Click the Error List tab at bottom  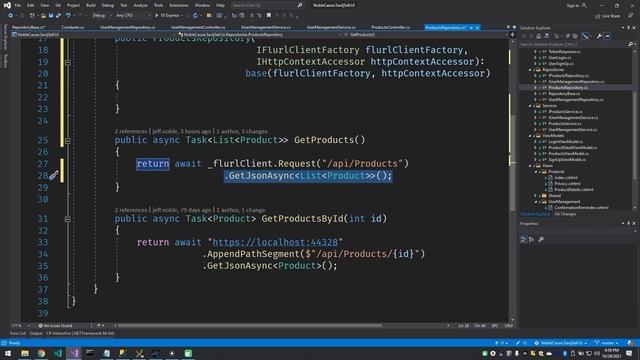point(18,333)
